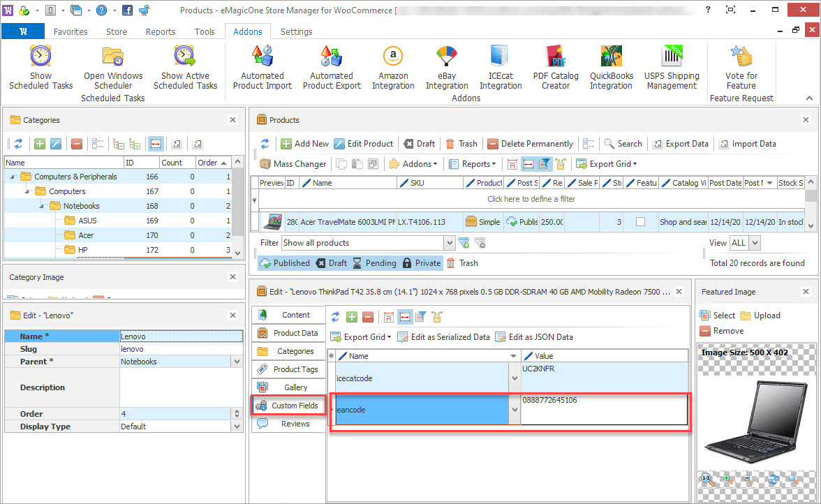Rotate featured image preview
The height and width of the screenshot is (504, 821).
pyautogui.click(x=774, y=479)
